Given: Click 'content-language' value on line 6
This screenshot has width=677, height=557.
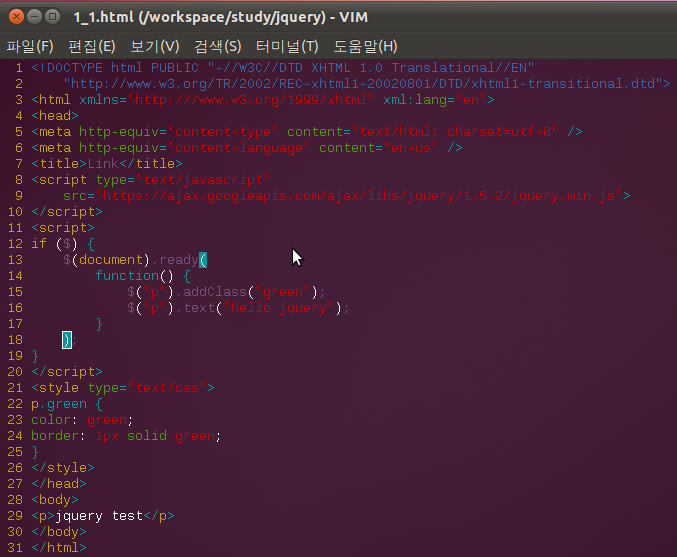Looking at the screenshot, I should tap(238, 148).
